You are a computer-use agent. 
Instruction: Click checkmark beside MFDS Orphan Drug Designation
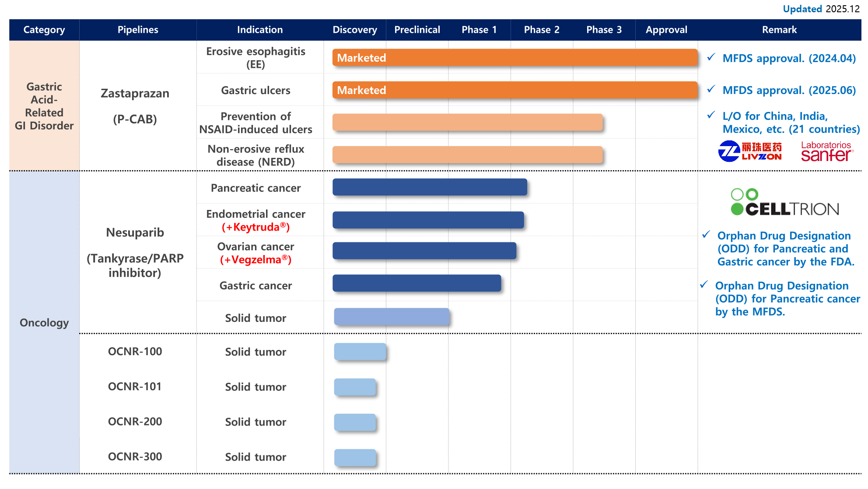704,285
